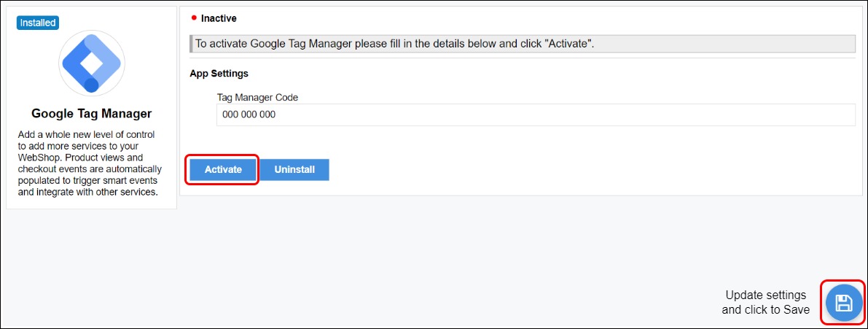Screen dimensions: 868x329
Task: Click the Google Tag Manager app title
Action: tap(91, 114)
